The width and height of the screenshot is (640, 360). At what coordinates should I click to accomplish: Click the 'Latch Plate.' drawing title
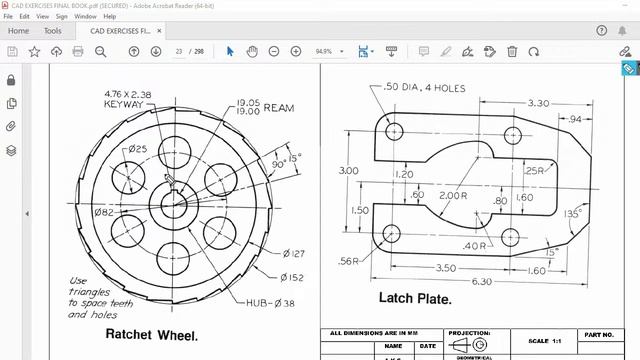[x=415, y=298]
